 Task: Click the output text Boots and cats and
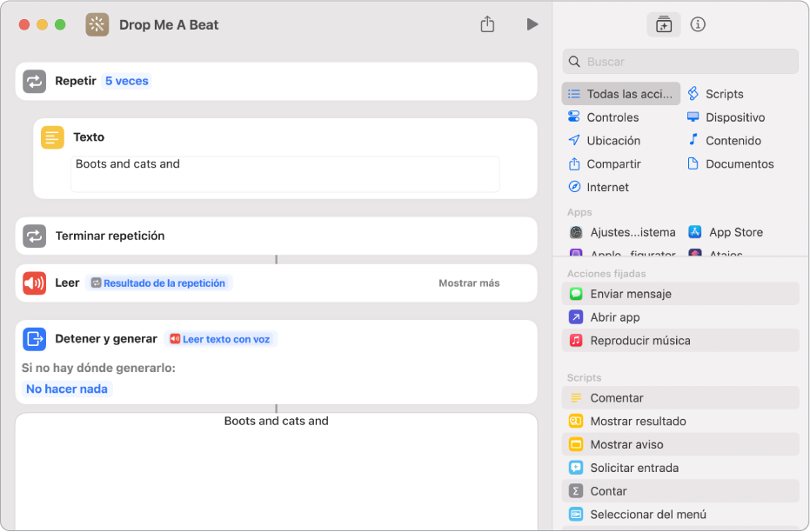pyautogui.click(x=277, y=421)
